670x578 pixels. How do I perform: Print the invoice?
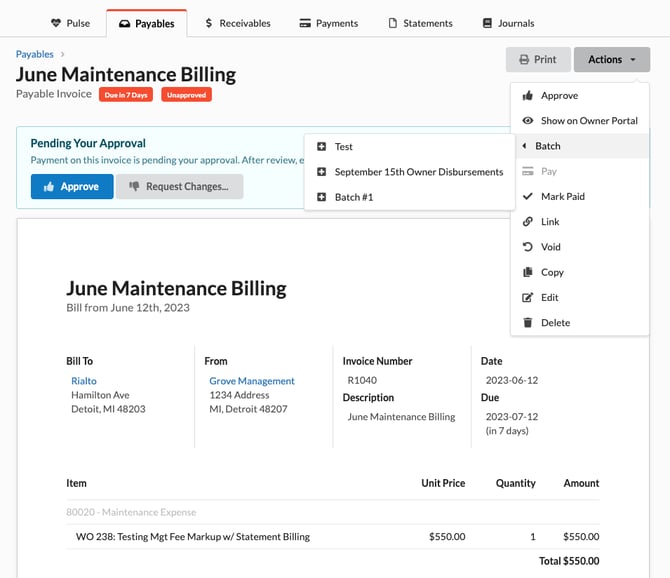click(537, 60)
